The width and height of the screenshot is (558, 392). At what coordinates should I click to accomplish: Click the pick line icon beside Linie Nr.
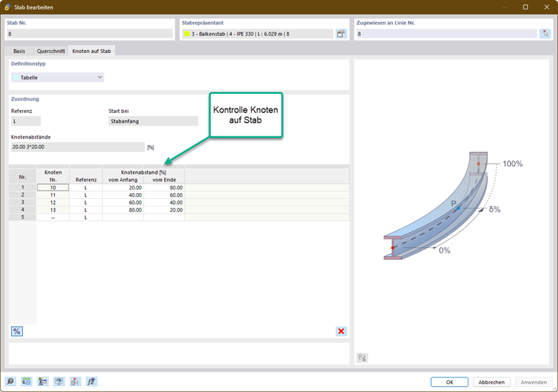point(546,34)
